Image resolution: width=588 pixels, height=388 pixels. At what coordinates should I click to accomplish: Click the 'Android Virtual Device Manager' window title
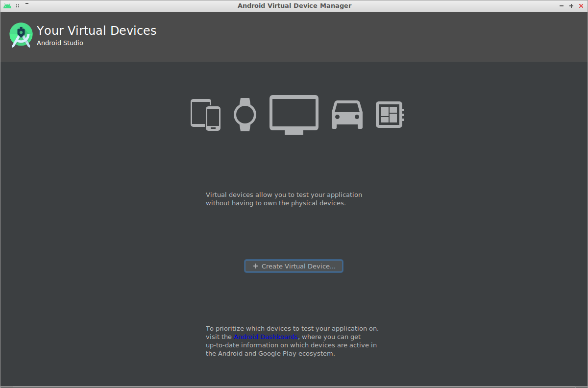(x=294, y=6)
